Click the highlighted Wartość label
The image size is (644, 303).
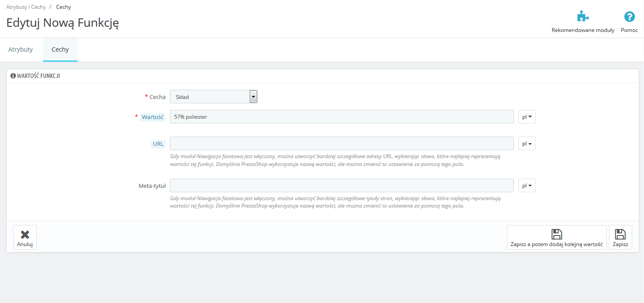click(x=152, y=117)
